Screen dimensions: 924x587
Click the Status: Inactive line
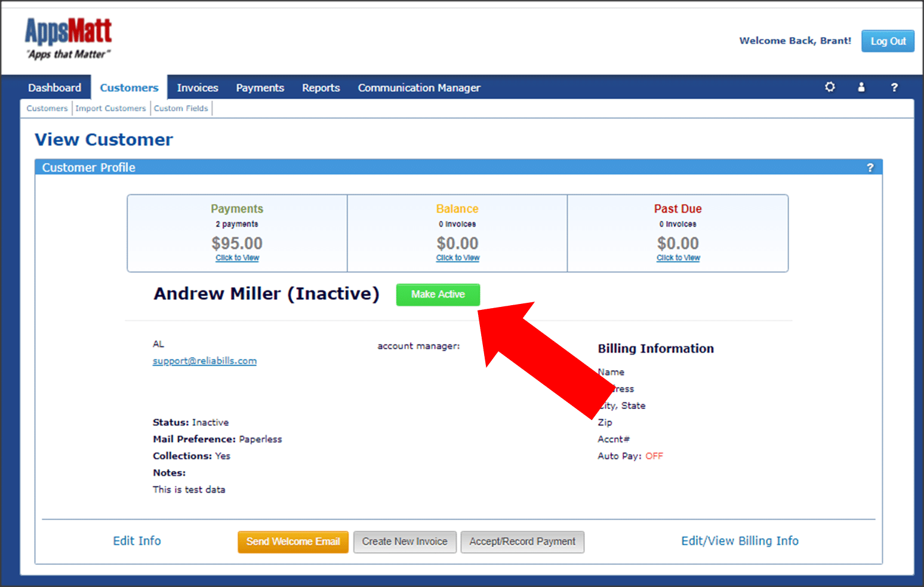[x=191, y=422]
